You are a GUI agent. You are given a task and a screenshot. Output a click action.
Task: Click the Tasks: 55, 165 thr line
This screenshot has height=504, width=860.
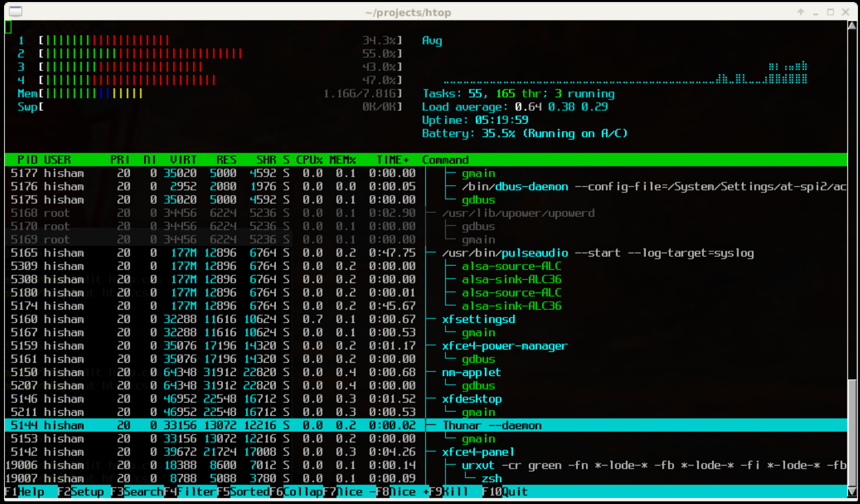pos(519,94)
